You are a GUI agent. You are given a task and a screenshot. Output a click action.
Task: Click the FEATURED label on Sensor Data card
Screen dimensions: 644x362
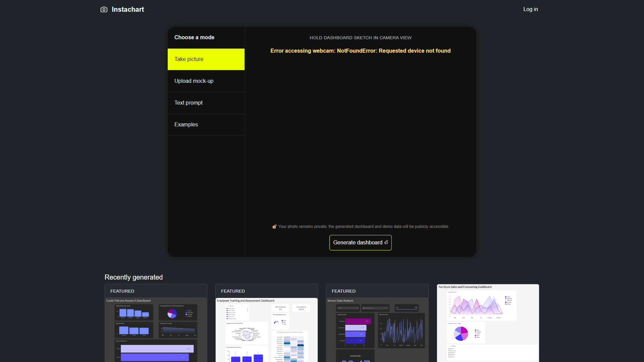coord(343,291)
